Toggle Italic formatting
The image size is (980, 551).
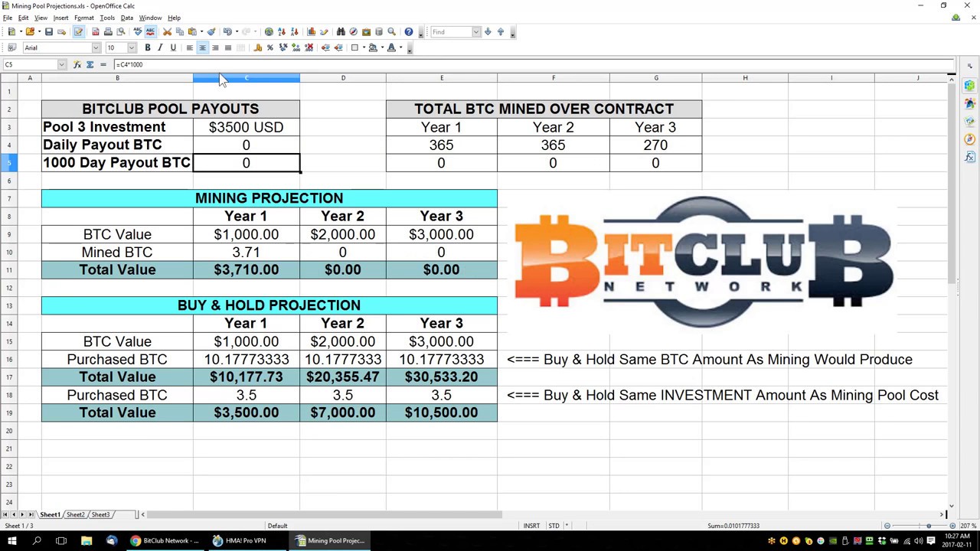click(160, 47)
